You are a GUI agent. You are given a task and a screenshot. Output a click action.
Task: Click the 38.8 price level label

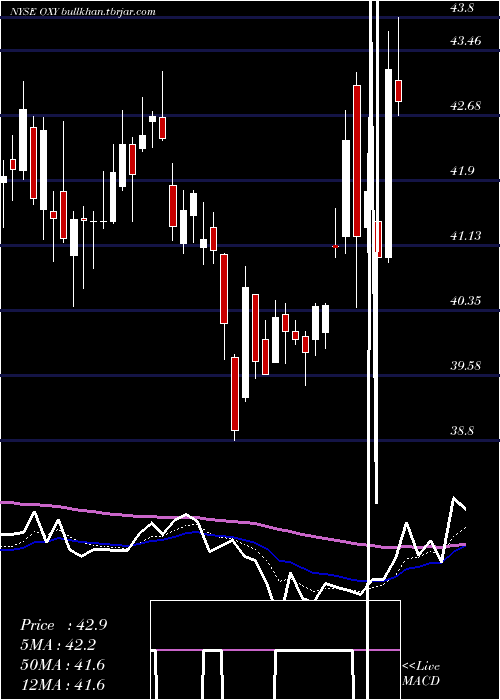(x=461, y=430)
